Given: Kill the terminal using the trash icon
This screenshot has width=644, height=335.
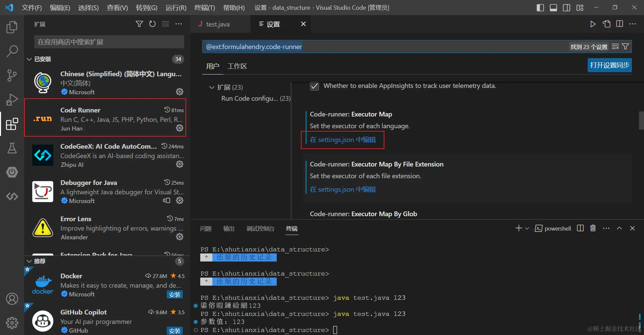Looking at the screenshot, I should (x=593, y=228).
